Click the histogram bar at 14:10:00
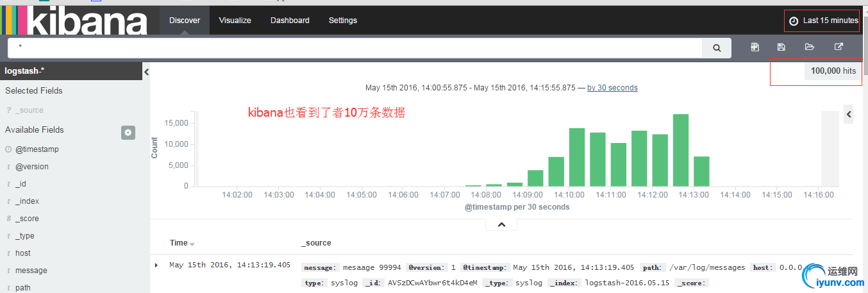Image resolution: width=868 pixels, height=293 pixels. (x=577, y=157)
